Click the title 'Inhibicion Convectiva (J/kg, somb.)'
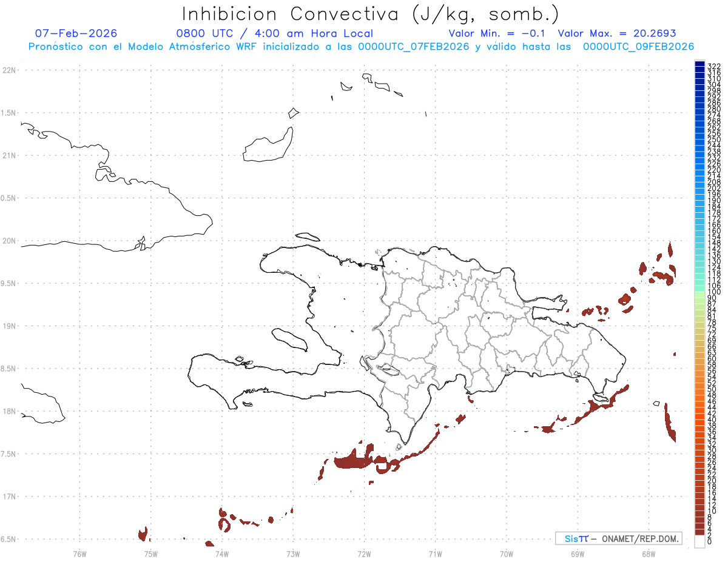This screenshot has height=562, width=728. 371,15
